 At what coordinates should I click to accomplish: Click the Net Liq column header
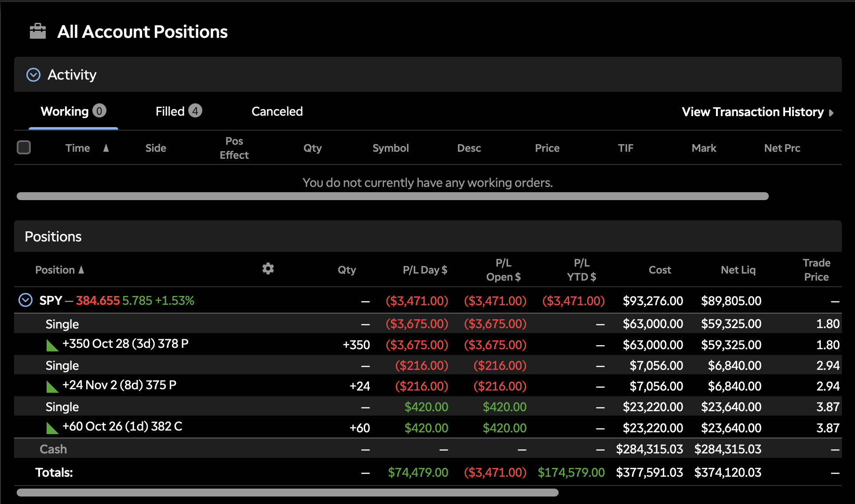(x=738, y=270)
